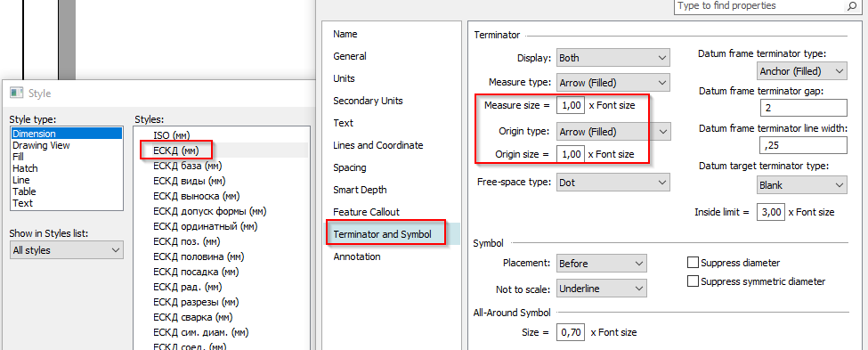Select the Annotation category
Viewport: 868px width, 350px height.
(357, 256)
